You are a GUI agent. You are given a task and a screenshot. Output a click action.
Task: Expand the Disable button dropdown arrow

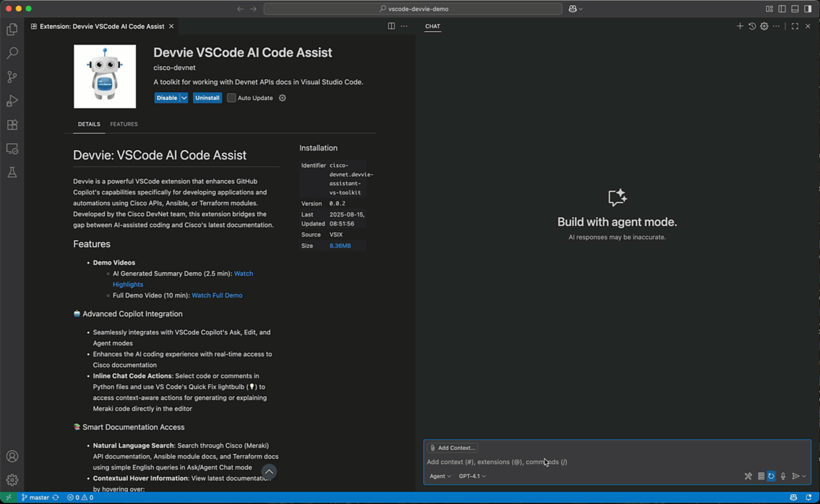click(x=184, y=98)
